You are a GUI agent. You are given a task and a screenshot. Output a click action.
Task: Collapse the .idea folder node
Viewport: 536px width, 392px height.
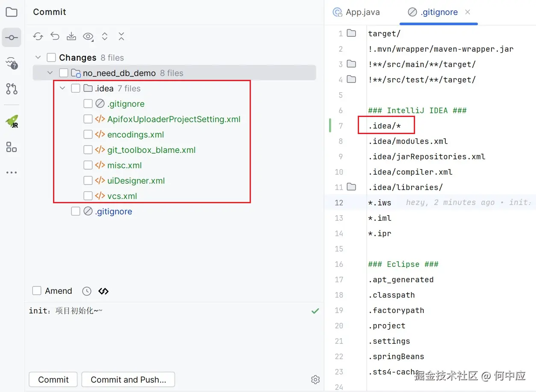(x=63, y=88)
